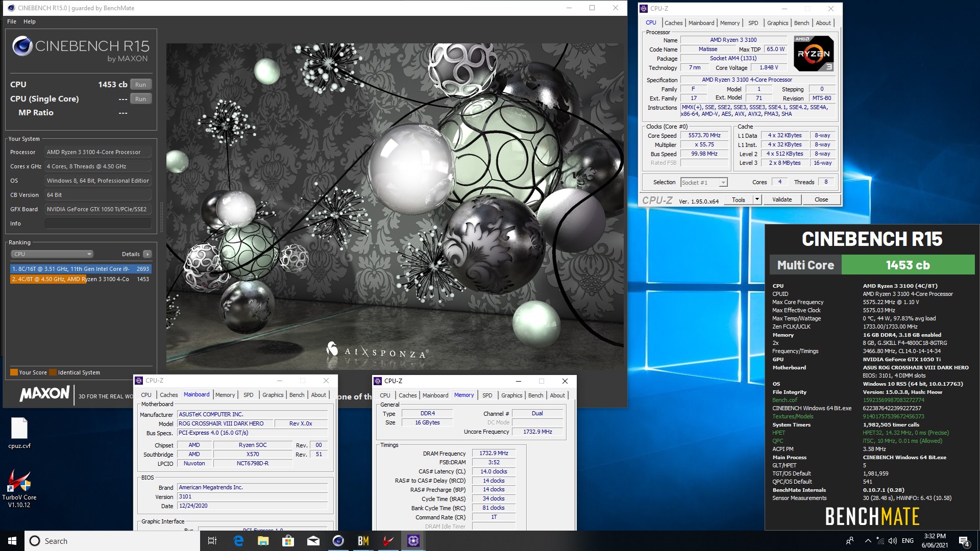Switch to Caches tab in top CPU-Z window
Screen dimensions: 980x551
673,23
